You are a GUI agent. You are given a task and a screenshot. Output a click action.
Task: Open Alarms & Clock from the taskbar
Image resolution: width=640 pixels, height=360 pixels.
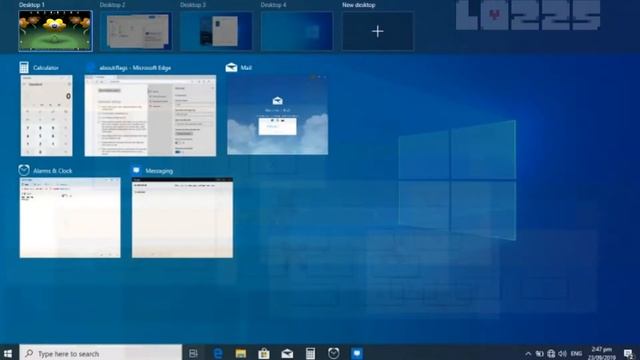click(333, 353)
